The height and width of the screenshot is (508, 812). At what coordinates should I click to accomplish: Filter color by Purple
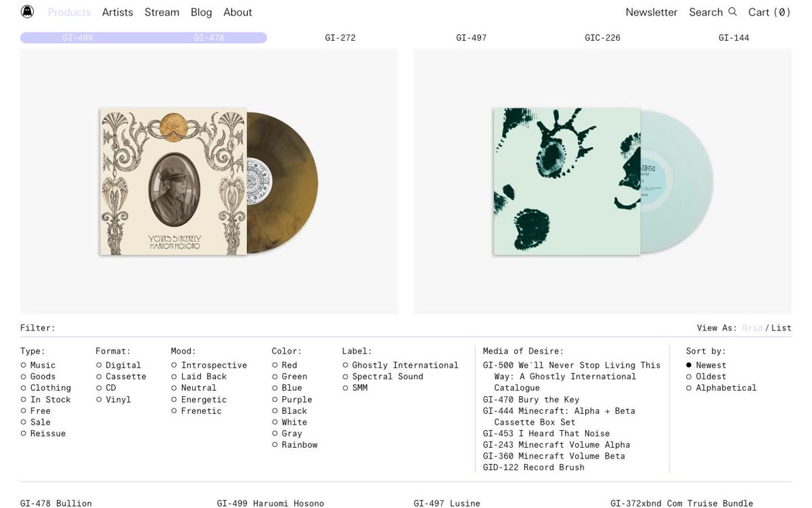292,400
